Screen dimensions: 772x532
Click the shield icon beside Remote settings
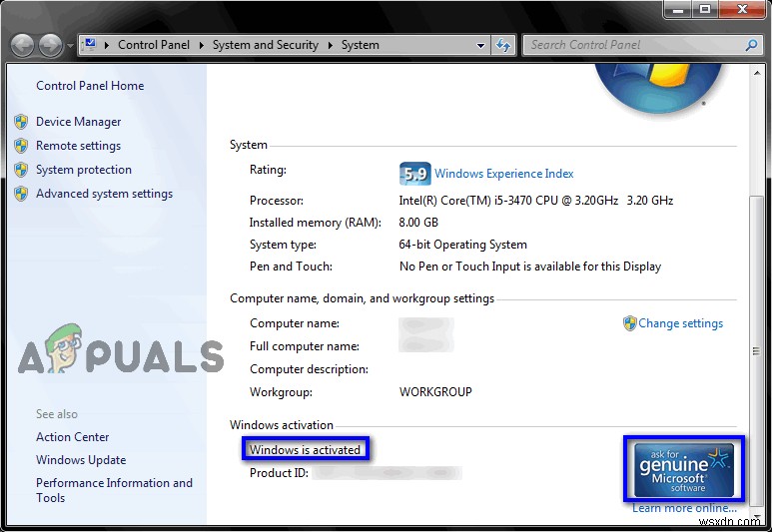21,146
